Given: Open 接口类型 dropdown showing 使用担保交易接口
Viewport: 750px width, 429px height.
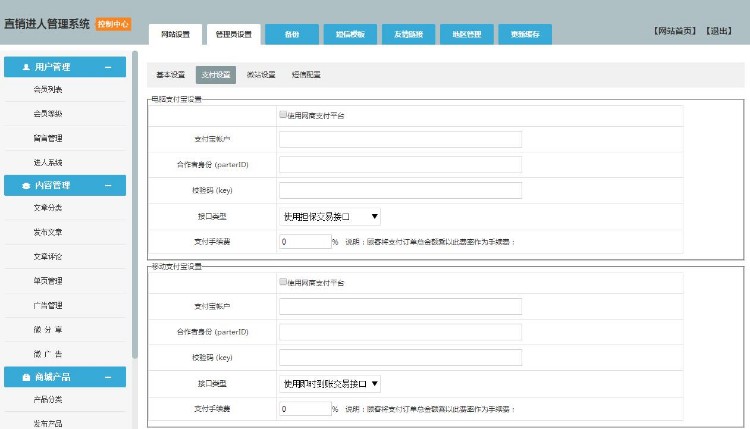Looking at the screenshot, I should click(x=330, y=217).
